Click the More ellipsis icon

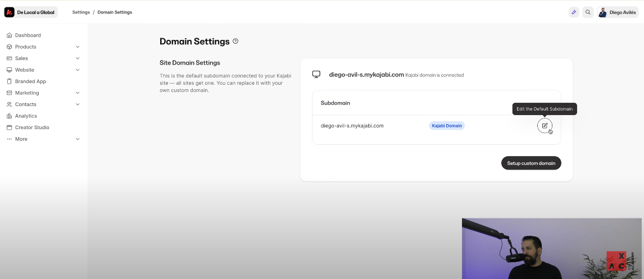tap(10, 139)
